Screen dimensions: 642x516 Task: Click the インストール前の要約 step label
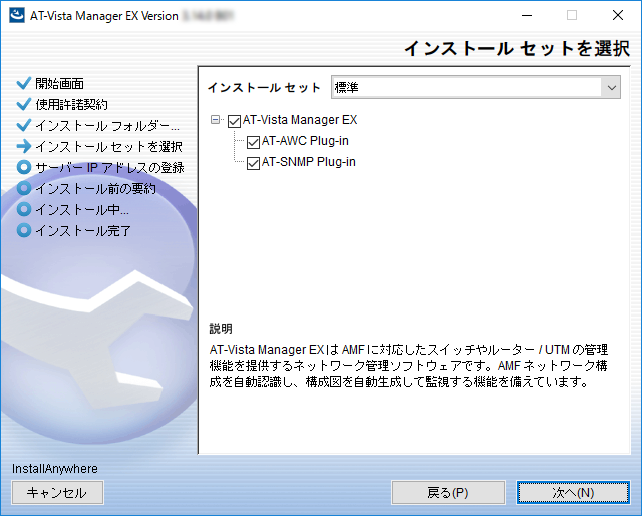pos(95,188)
